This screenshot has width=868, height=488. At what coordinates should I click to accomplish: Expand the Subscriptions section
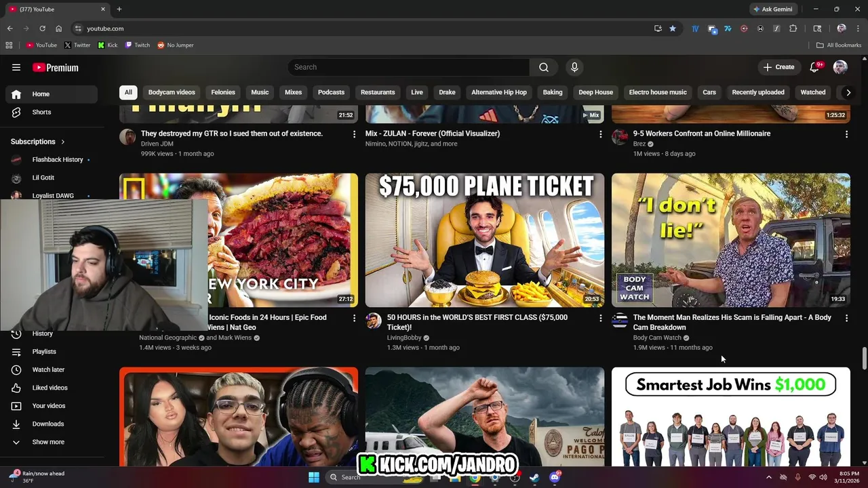38,142
